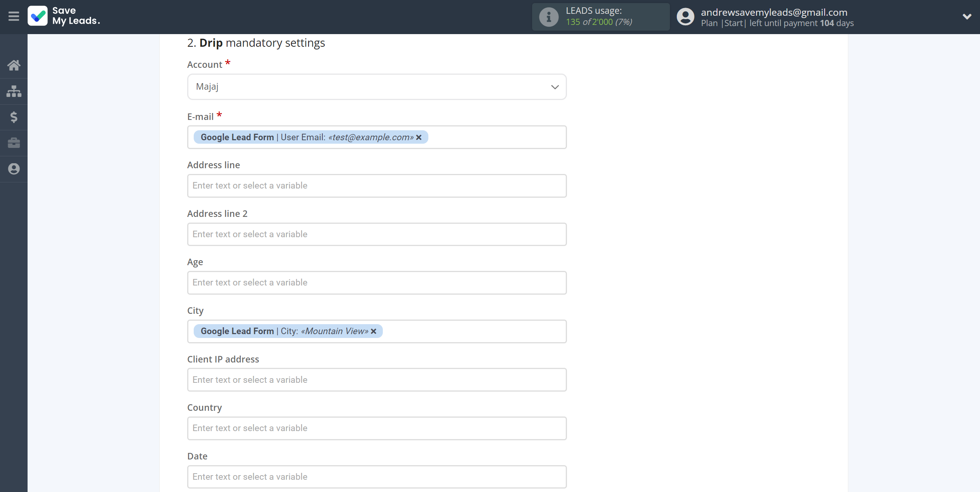980x492 pixels.
Task: Open briefcase icon in sidebar
Action: 14,143
